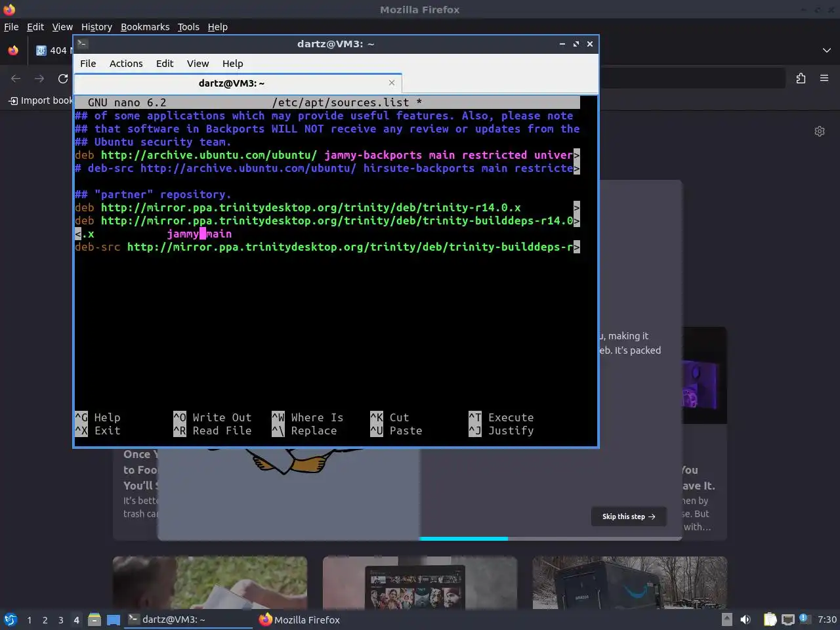Open Firefox History menu
The width and height of the screenshot is (840, 630).
(96, 27)
